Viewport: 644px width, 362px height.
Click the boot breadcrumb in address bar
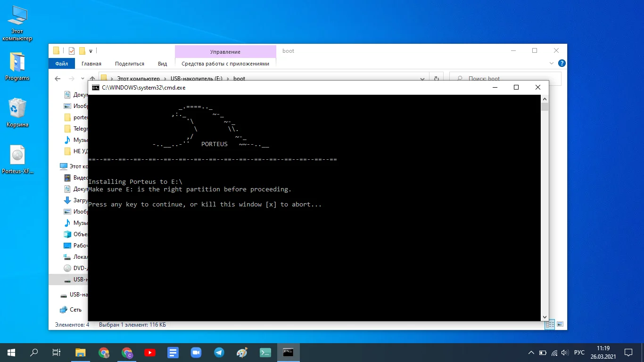coord(239,79)
